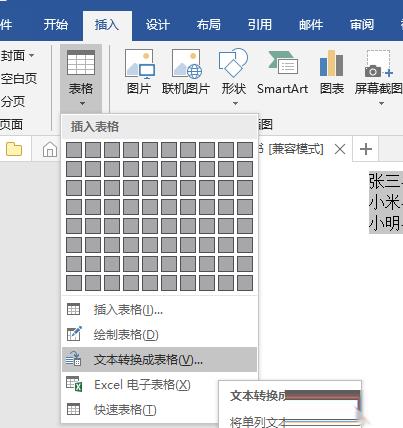Click the Chart (图表) icon
The image size is (403, 428).
tap(332, 72)
